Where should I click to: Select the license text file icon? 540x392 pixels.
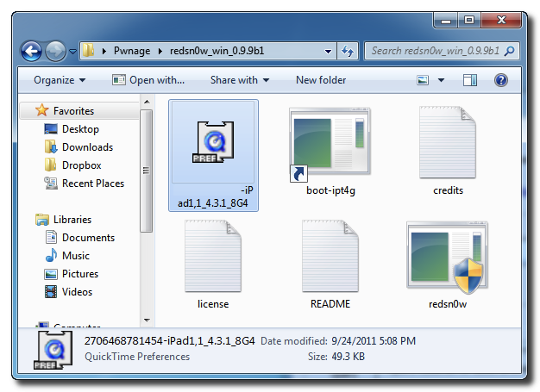coord(213,256)
